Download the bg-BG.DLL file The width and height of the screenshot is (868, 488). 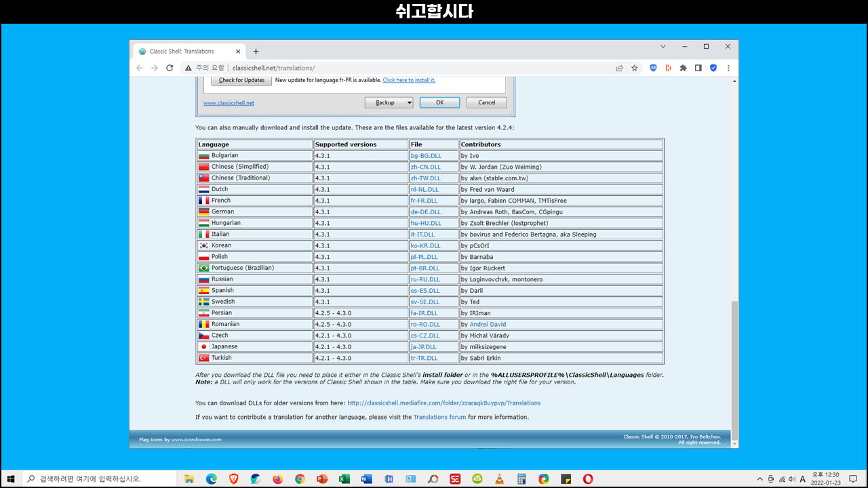coord(426,156)
